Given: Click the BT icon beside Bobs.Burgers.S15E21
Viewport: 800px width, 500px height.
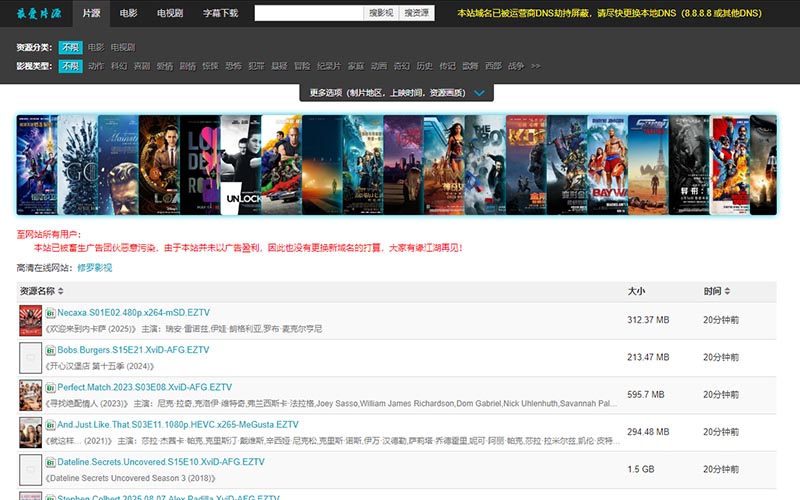Looking at the screenshot, I should pyautogui.click(x=51, y=350).
